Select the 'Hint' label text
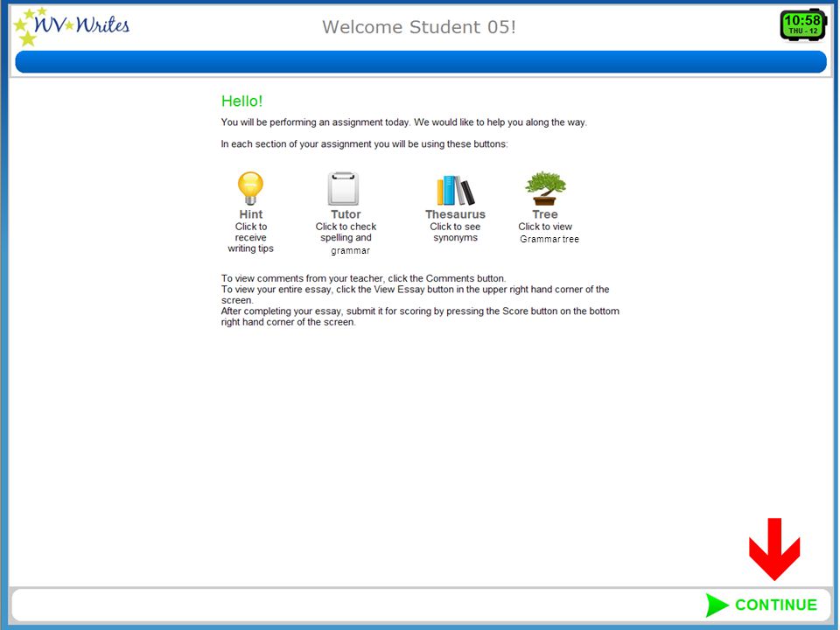 pos(251,214)
